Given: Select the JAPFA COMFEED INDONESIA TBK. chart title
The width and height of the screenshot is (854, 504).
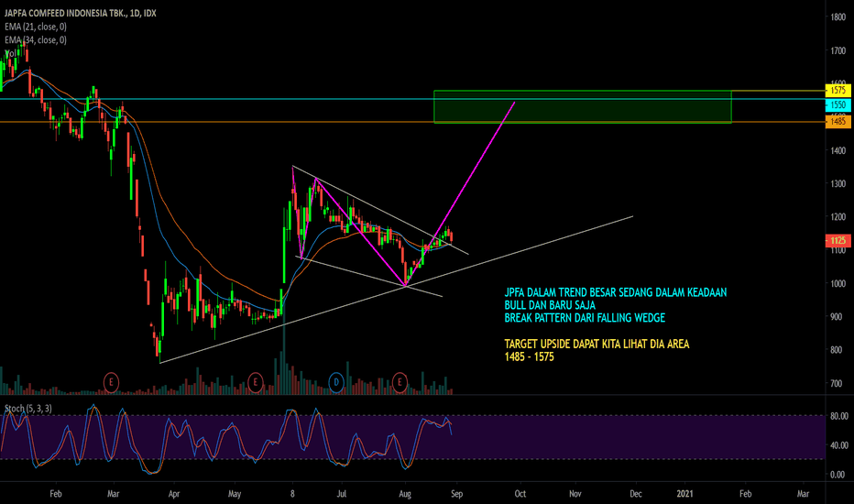Looking at the screenshot, I should [x=81, y=13].
